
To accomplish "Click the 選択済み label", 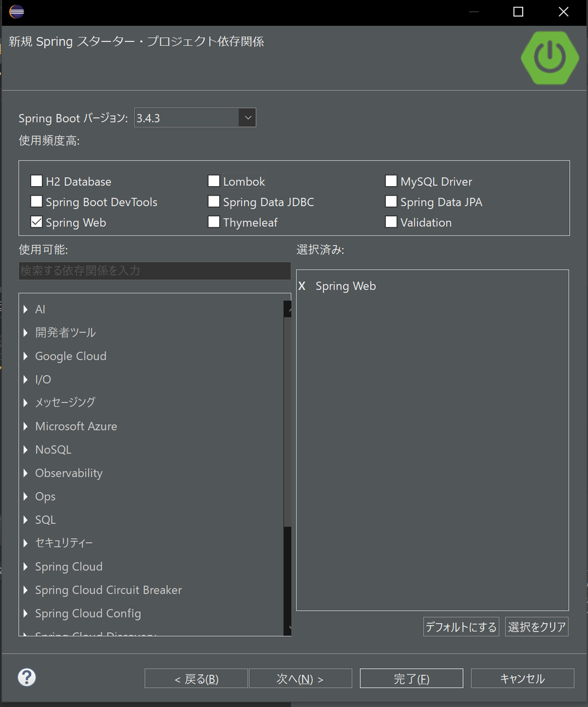I will click(x=320, y=250).
